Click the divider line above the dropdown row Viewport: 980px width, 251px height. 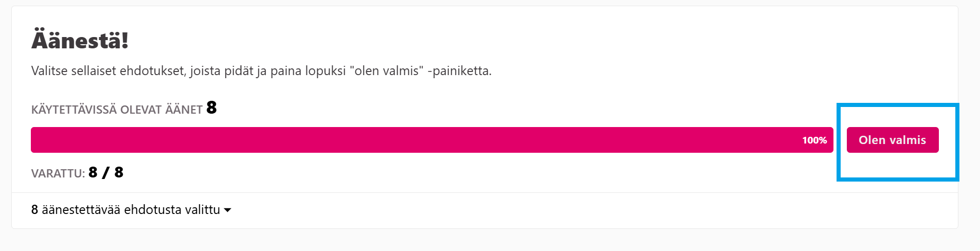coord(463,192)
